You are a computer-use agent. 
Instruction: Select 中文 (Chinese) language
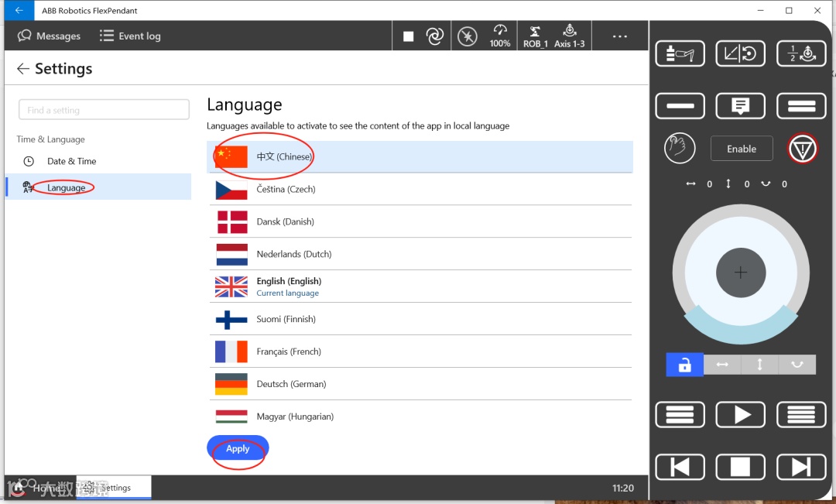[420, 156]
